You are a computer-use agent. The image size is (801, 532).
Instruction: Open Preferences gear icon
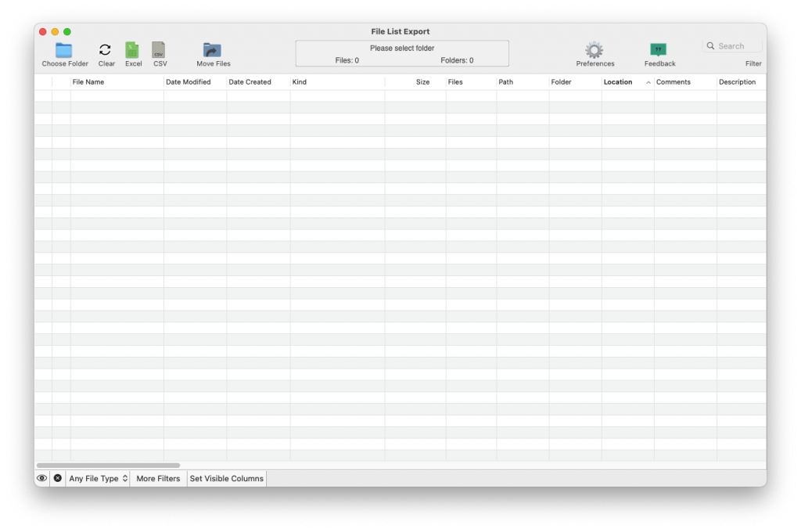tap(594, 50)
